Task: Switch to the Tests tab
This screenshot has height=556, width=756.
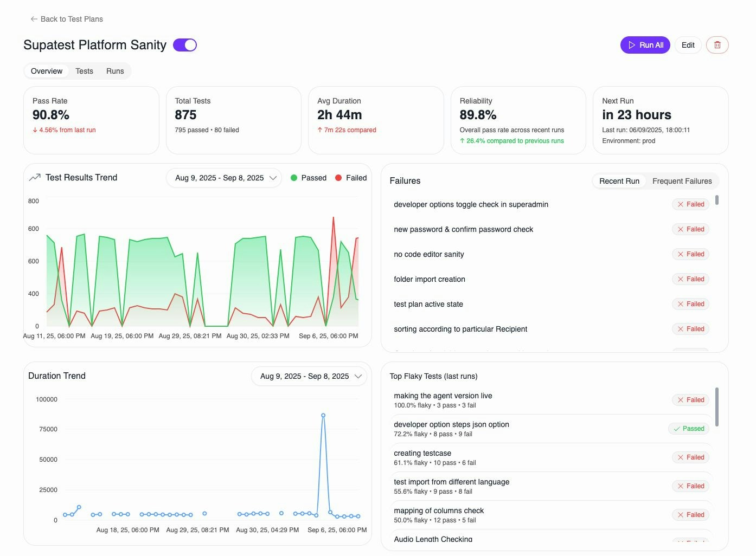Action: 84,71
